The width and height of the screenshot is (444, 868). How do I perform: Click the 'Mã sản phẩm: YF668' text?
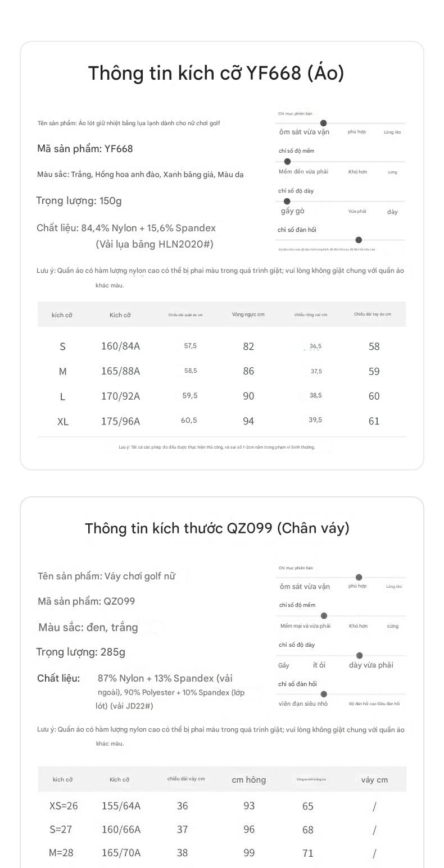85,149
